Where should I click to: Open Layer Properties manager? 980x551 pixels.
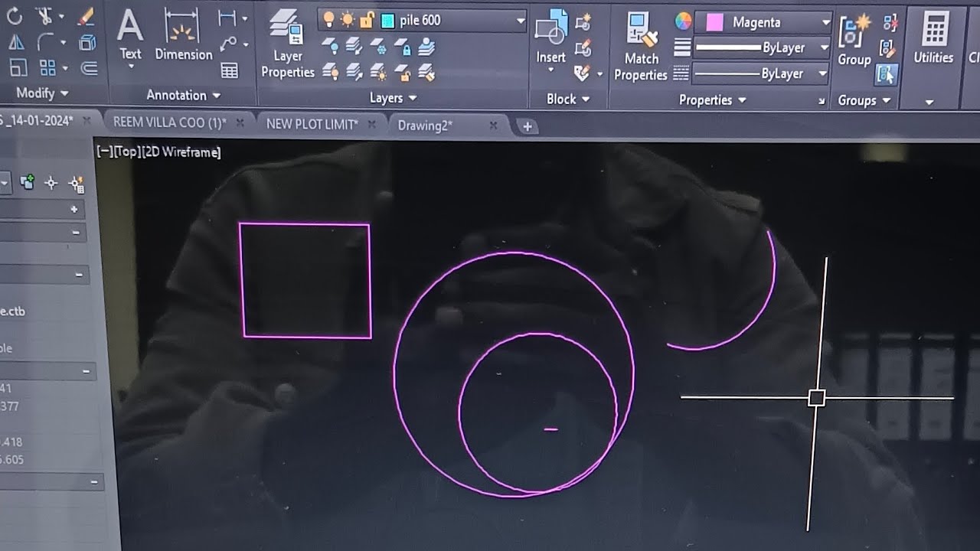(288, 44)
